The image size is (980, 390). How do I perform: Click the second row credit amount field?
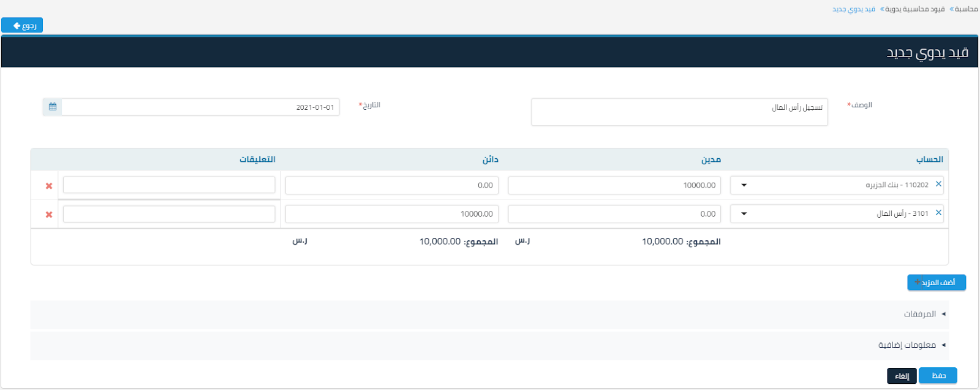(391, 214)
